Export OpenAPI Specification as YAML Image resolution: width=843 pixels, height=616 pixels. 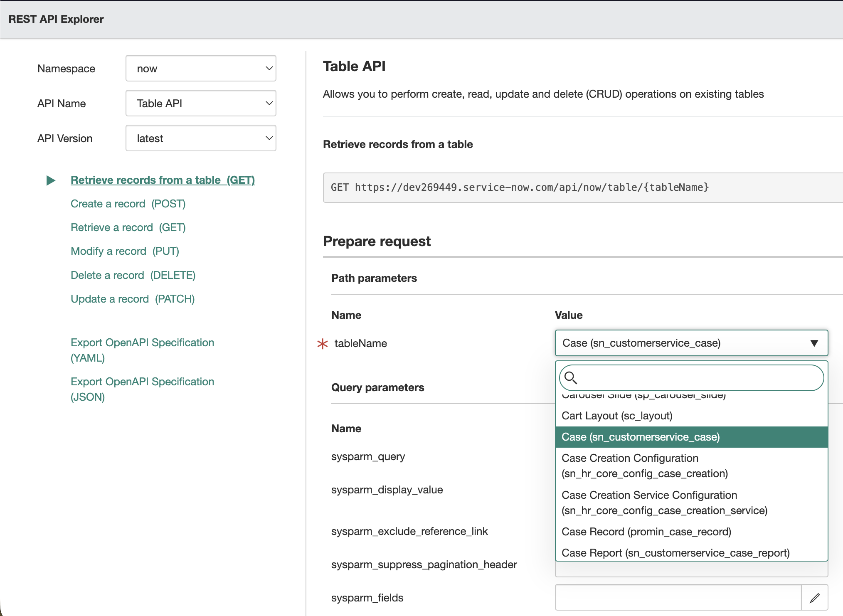click(142, 350)
